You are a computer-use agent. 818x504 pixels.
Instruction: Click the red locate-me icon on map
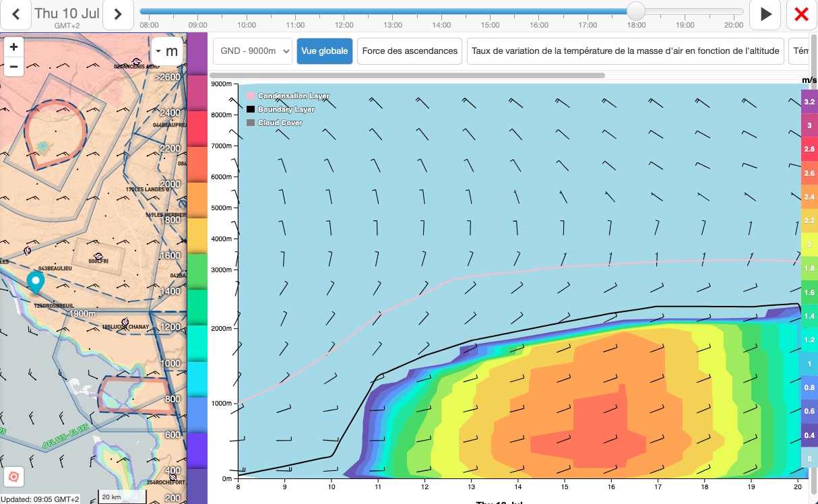(x=13, y=476)
